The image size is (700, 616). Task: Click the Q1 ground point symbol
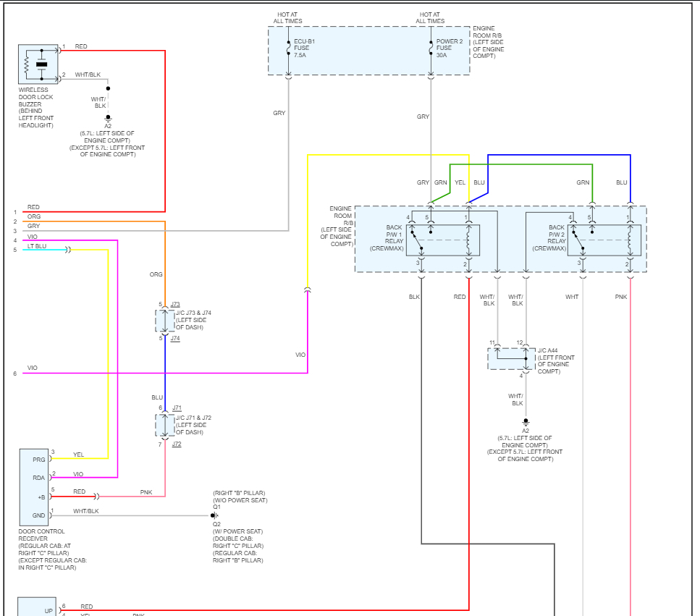tap(215, 515)
